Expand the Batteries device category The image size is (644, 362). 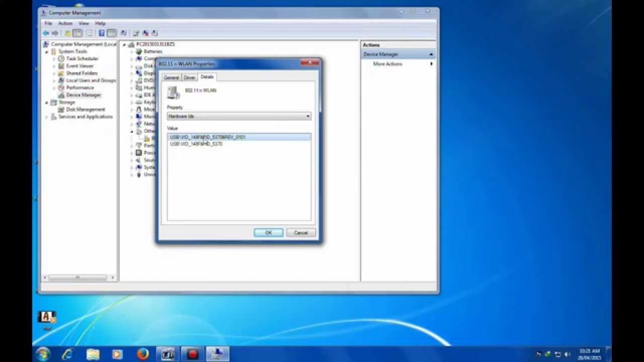[132, 52]
